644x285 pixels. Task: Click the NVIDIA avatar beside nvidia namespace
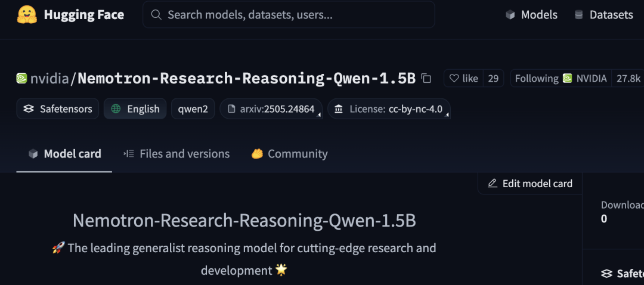[x=21, y=78]
